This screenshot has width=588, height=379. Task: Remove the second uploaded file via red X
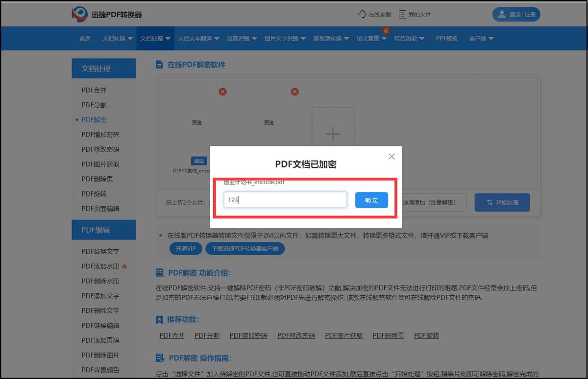pos(294,91)
